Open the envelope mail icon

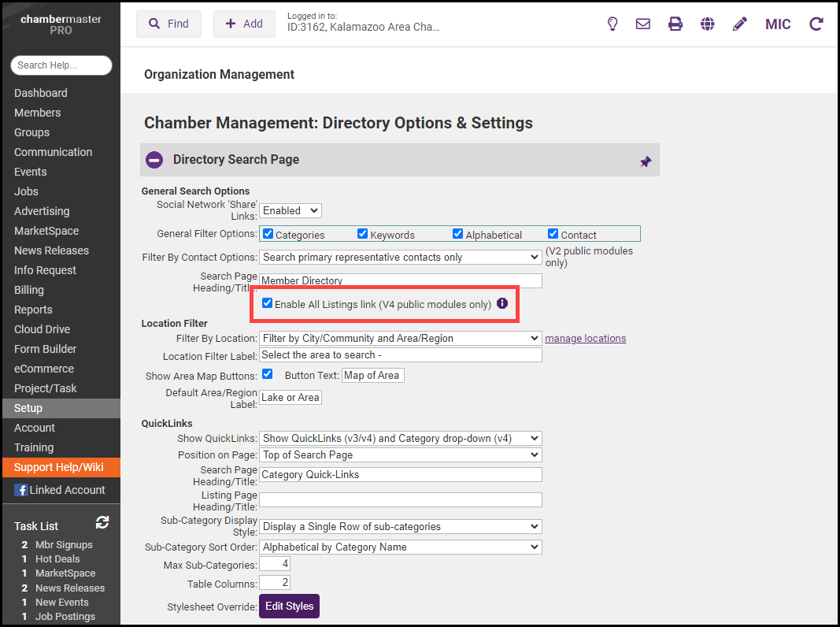643,24
